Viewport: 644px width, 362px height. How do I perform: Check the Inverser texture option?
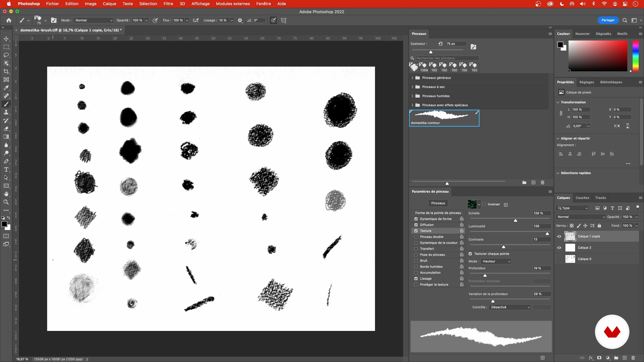484,204
